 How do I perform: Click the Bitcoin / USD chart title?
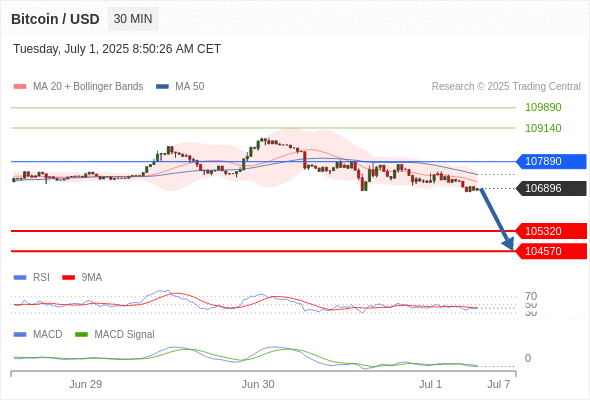55,19
